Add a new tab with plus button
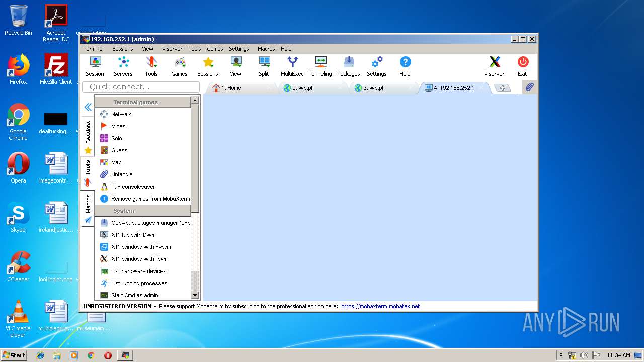 tap(502, 88)
